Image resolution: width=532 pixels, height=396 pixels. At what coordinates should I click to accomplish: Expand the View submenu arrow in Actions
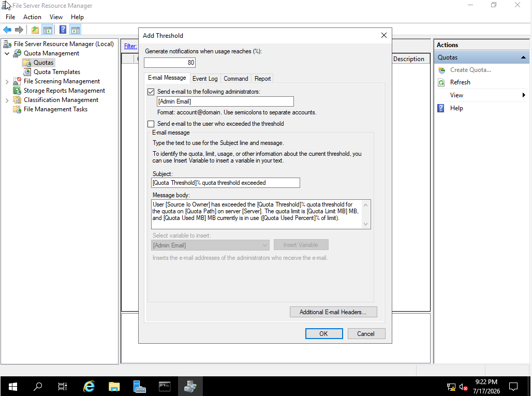(x=524, y=95)
